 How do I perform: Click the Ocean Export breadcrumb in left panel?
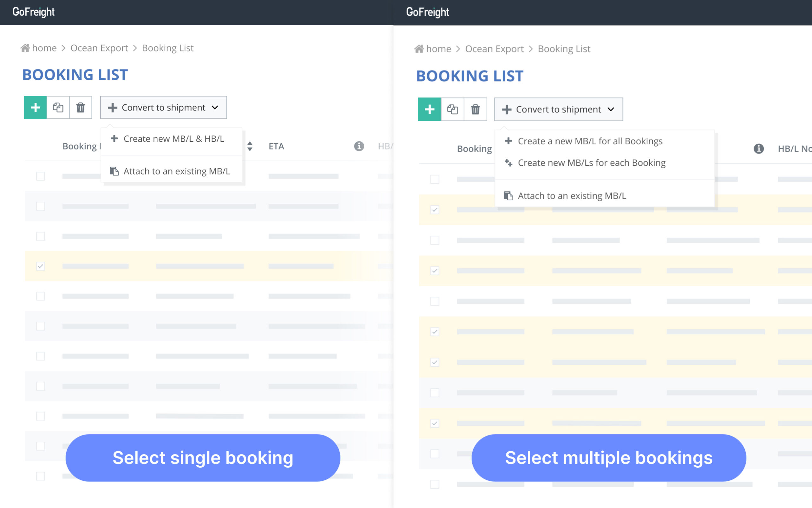[99, 48]
